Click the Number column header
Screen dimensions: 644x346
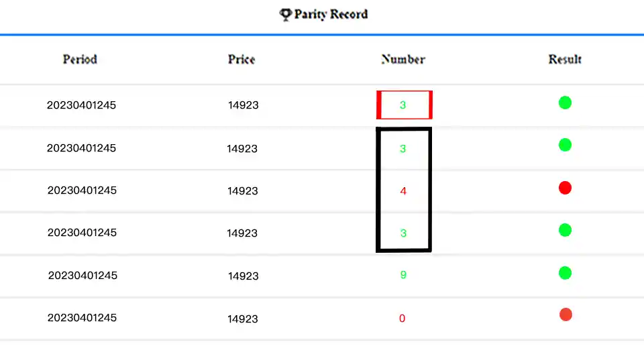[x=403, y=59]
